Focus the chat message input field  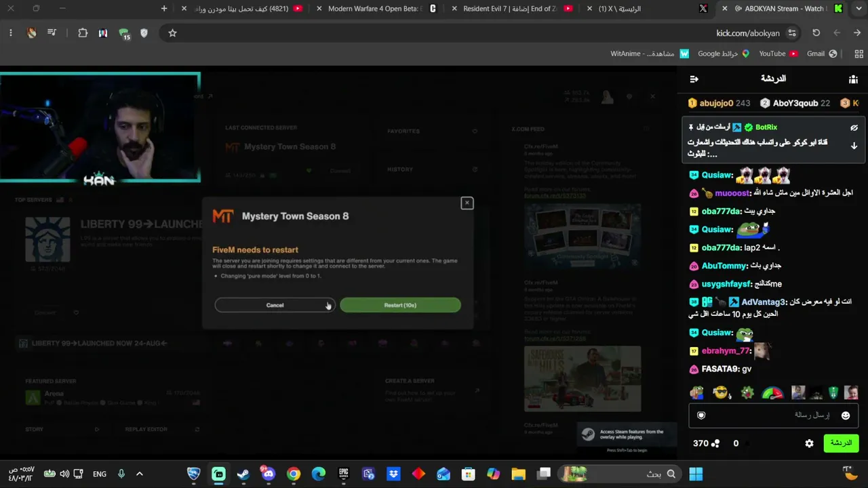click(773, 415)
